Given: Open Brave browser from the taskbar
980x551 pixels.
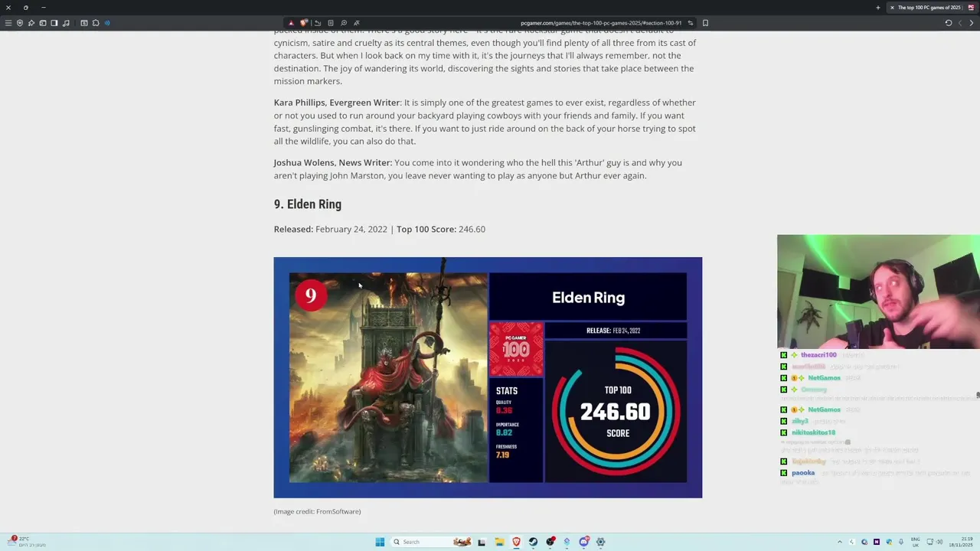Looking at the screenshot, I should pyautogui.click(x=516, y=542).
